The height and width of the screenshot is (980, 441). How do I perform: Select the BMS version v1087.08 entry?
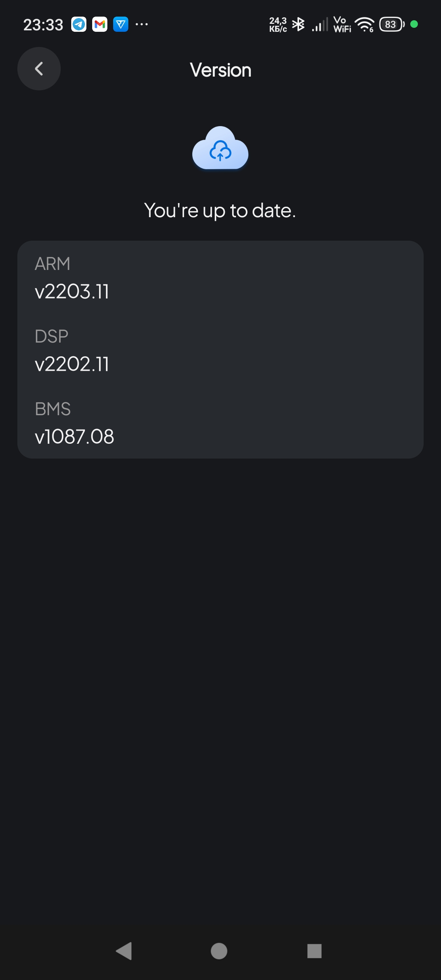coord(74,437)
